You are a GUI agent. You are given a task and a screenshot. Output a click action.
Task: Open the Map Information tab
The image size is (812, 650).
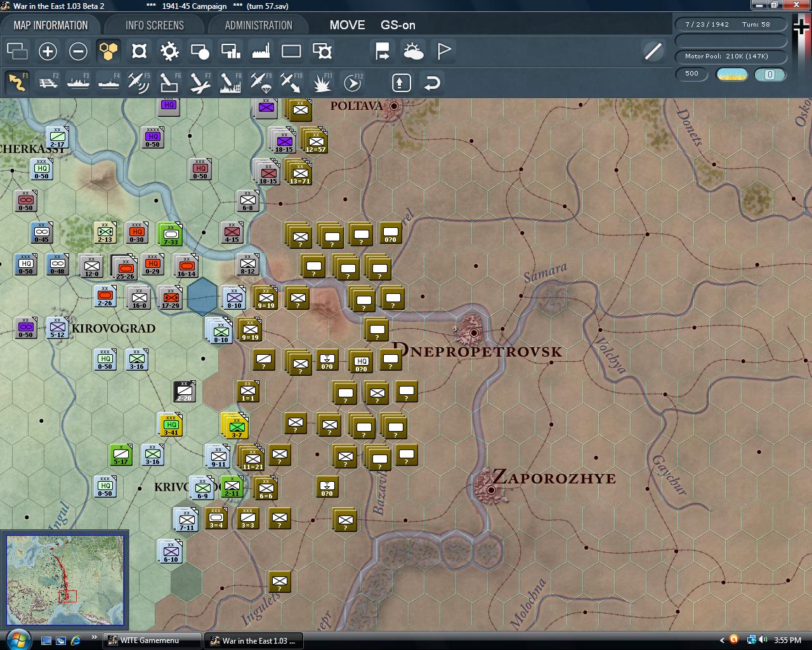click(51, 25)
